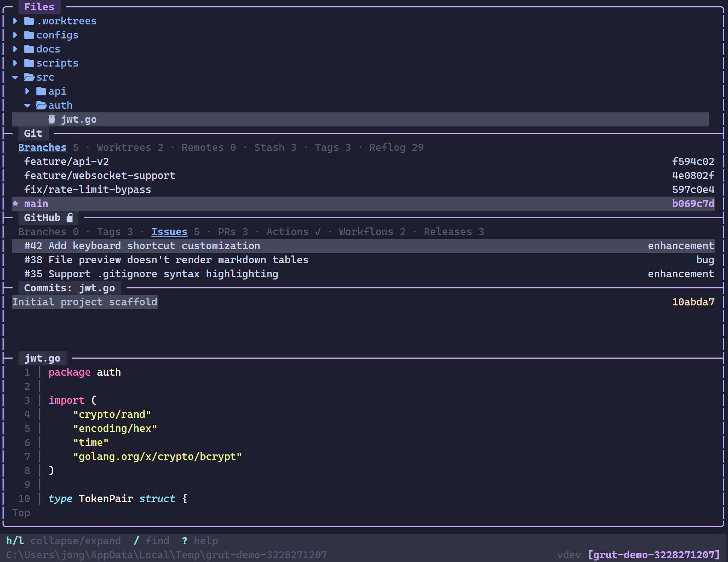Collapse the auth folder arrow
The width and height of the screenshot is (728, 562).
27,105
